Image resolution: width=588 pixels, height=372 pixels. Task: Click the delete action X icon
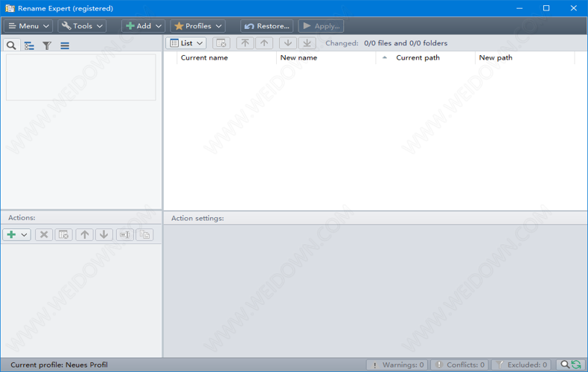[x=44, y=235]
